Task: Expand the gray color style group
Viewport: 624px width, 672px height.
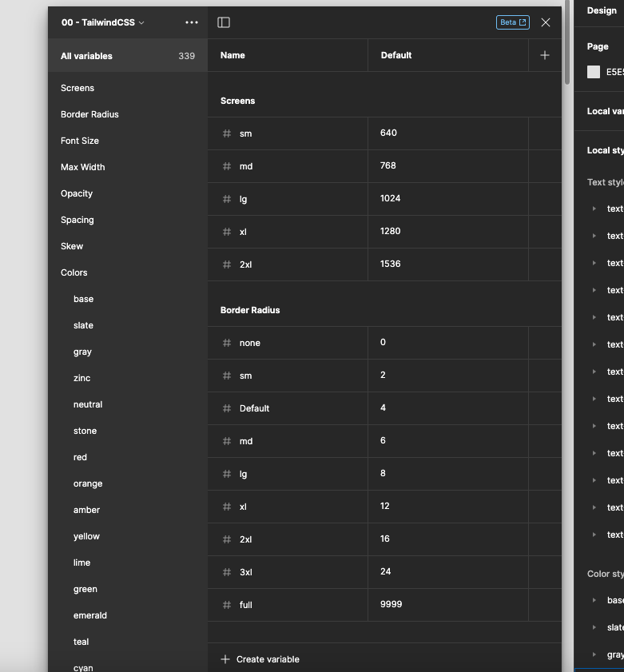Action: click(x=594, y=654)
